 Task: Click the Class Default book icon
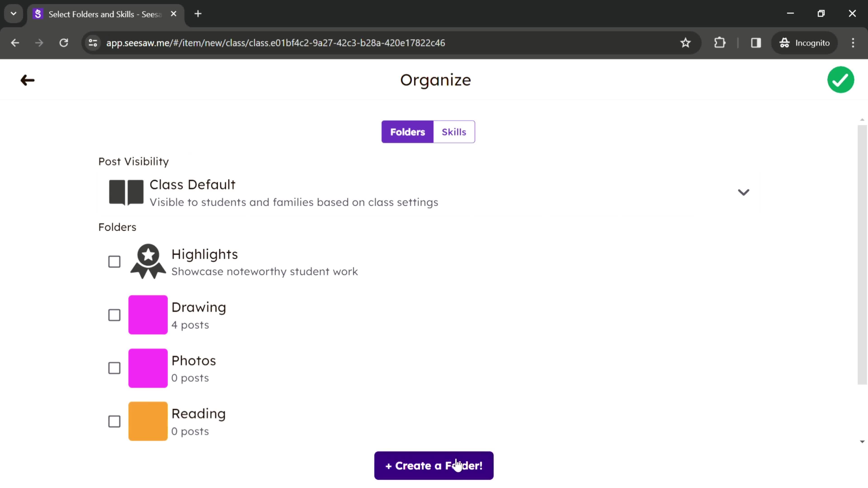coord(126,192)
